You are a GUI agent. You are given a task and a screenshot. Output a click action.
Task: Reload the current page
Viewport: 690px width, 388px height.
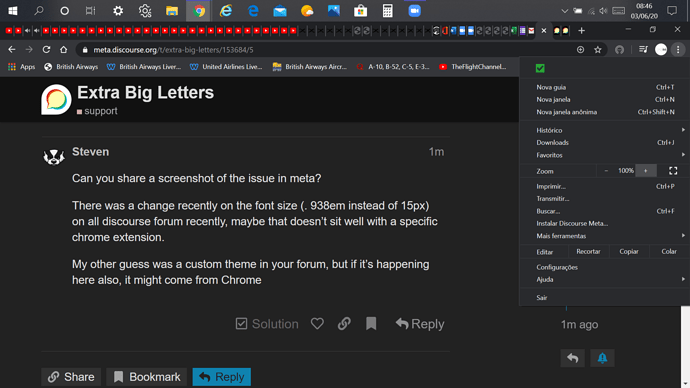pos(46,50)
